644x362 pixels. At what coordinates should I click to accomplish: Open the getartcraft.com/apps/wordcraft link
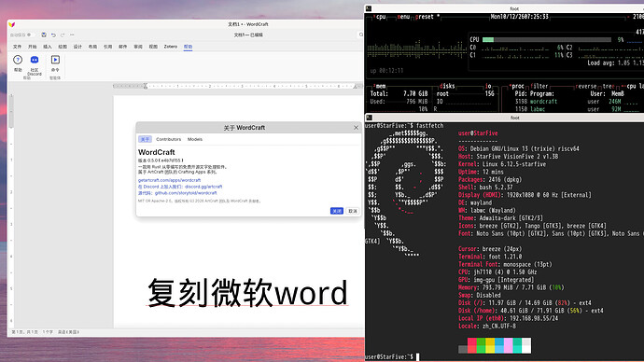coord(169,180)
